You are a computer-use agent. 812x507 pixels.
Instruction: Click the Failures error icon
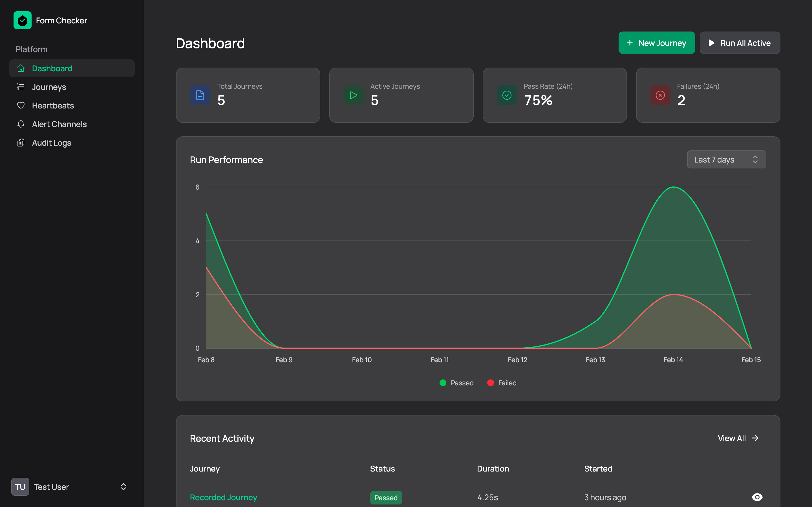pyautogui.click(x=660, y=95)
